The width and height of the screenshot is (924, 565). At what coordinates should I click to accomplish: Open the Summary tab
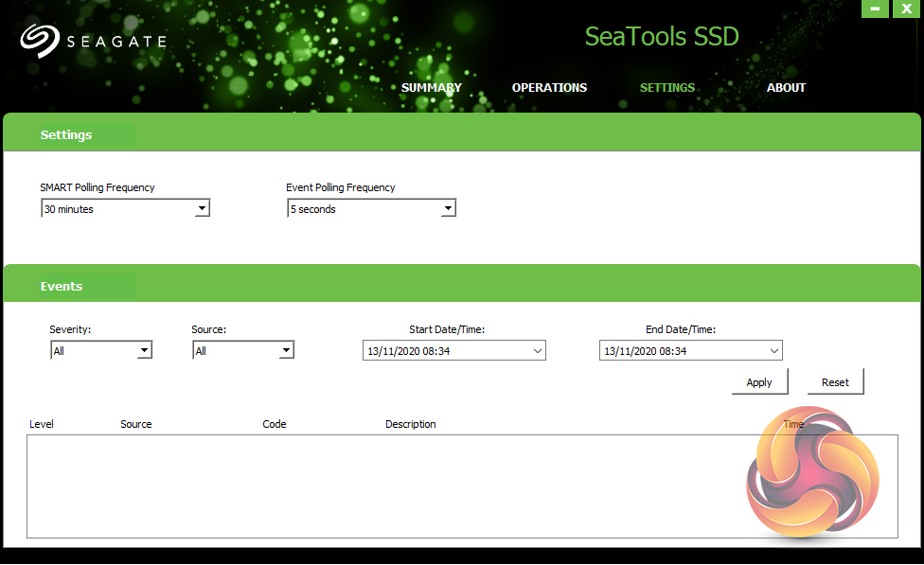[x=431, y=88]
